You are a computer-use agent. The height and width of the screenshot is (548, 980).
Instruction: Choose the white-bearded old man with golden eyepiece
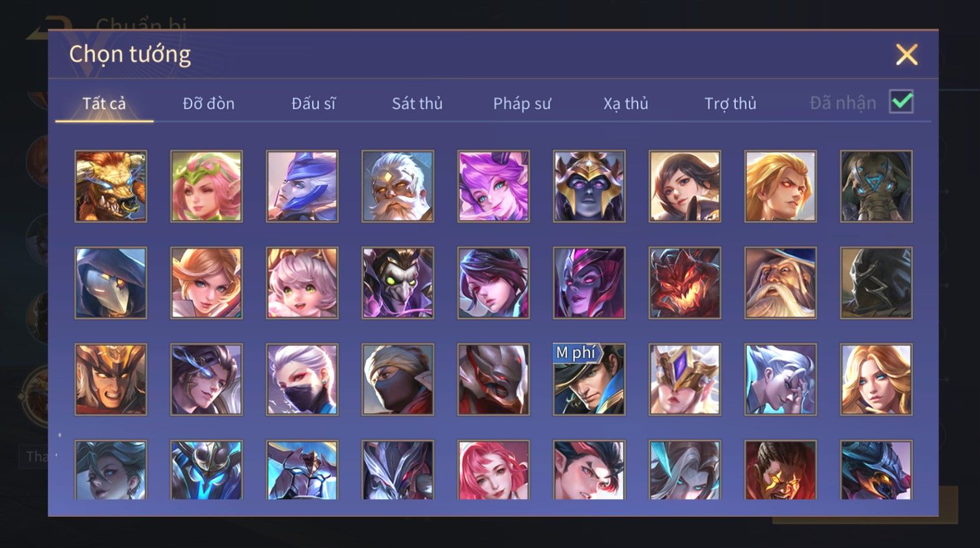[x=398, y=186]
